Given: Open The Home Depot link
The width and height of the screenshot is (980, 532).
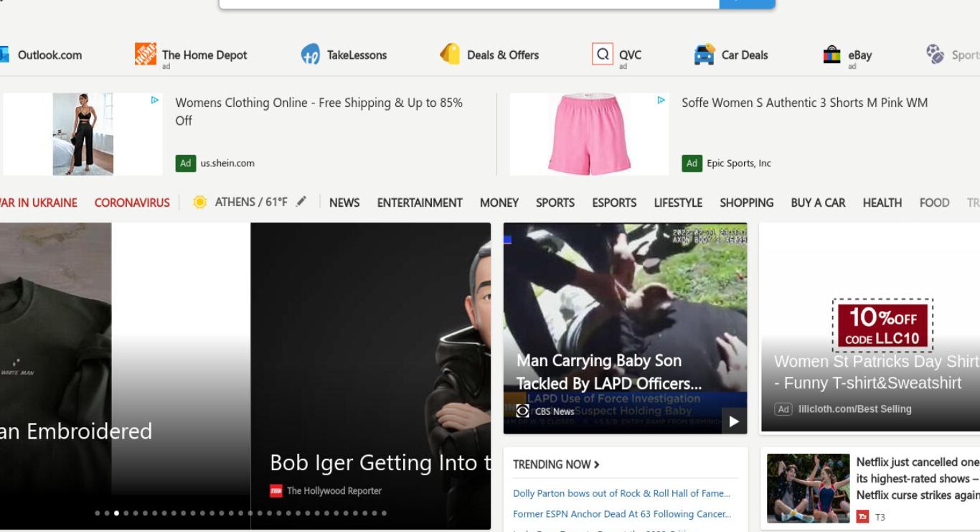Looking at the screenshot, I should [x=204, y=55].
